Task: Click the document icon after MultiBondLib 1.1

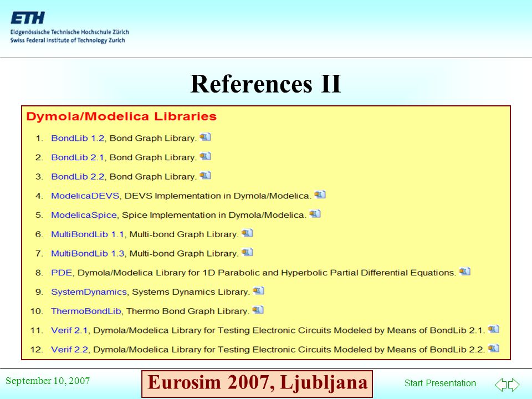Action: [247, 233]
